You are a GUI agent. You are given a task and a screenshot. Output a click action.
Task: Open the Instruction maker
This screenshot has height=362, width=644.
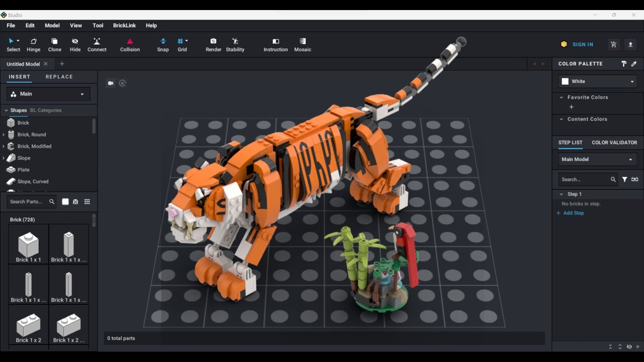click(x=276, y=45)
